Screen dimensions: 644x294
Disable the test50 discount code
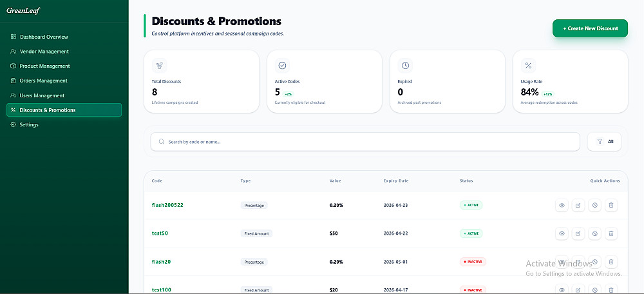tap(594, 233)
